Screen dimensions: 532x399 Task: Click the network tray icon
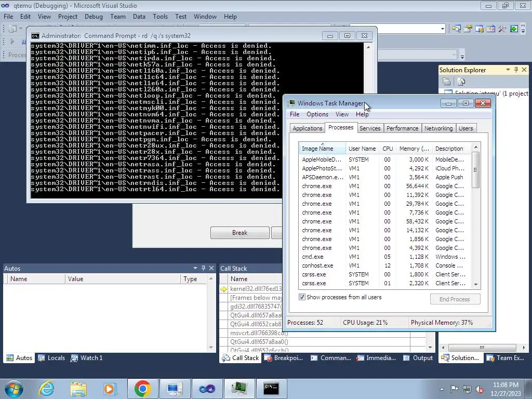pyautogui.click(x=467, y=389)
